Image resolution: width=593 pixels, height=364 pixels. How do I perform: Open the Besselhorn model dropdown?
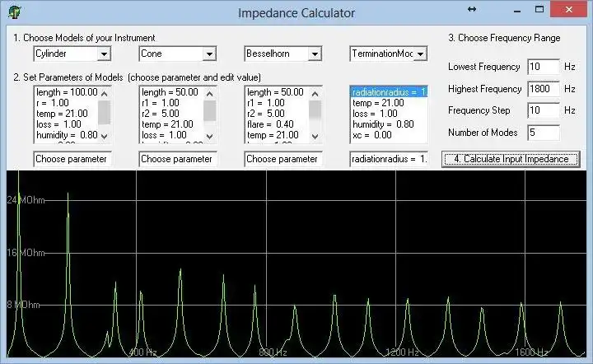pyautogui.click(x=315, y=54)
